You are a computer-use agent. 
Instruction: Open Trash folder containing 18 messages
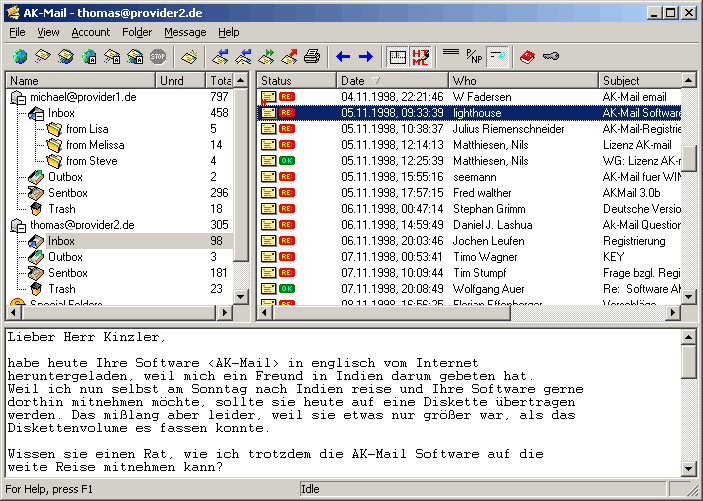click(x=62, y=209)
